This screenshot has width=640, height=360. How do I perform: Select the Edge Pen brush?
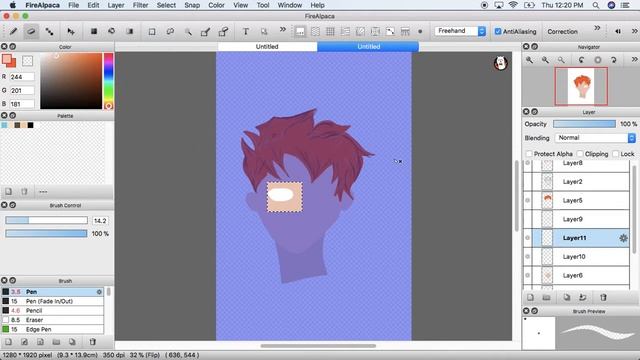click(x=52, y=329)
